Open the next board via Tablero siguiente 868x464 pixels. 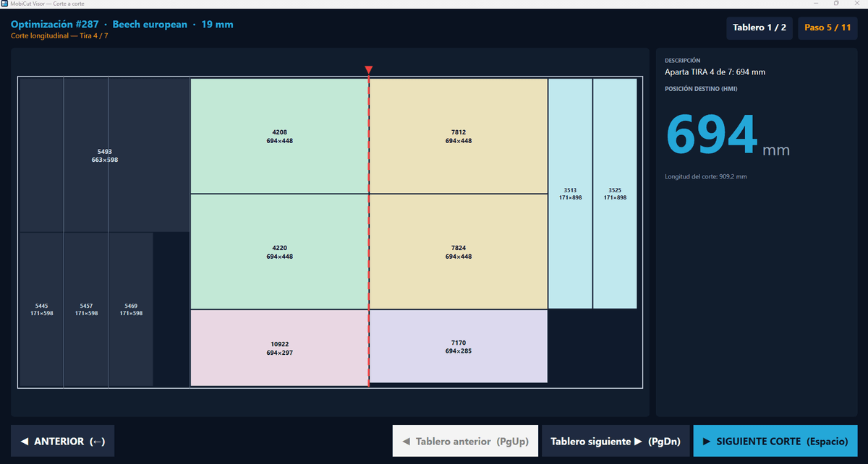click(615, 441)
